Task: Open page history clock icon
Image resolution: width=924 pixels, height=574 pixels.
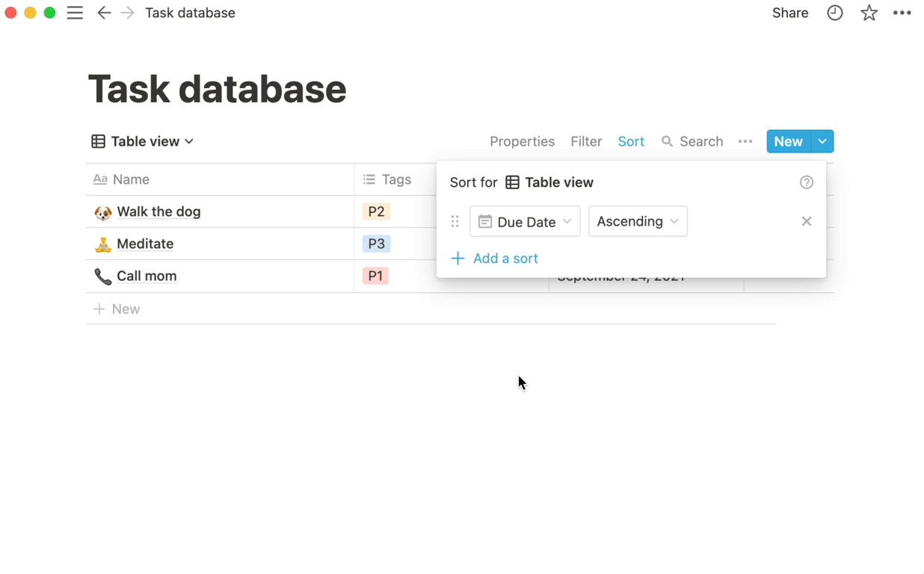Action: pyautogui.click(x=834, y=13)
